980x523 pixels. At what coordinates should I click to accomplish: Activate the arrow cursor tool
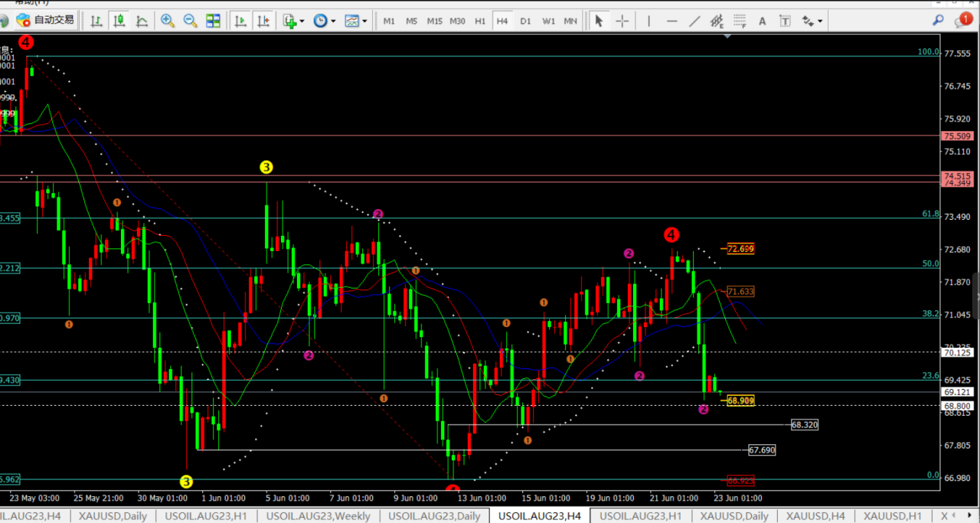[x=599, y=21]
